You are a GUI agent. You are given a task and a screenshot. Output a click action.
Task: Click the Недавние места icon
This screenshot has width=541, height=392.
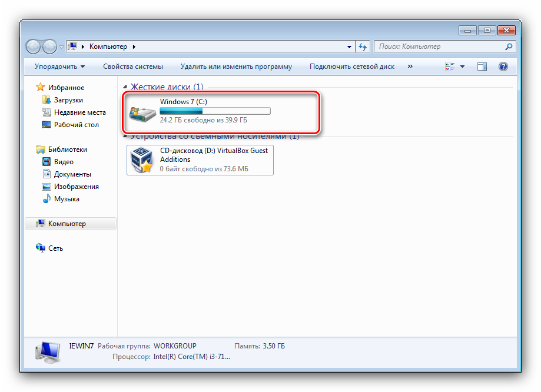[47, 112]
